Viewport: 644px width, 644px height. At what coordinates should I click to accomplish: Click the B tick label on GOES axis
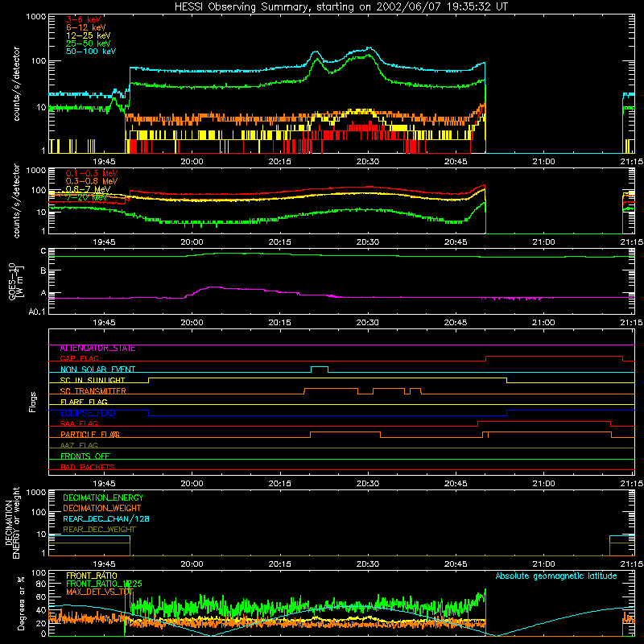click(43, 270)
